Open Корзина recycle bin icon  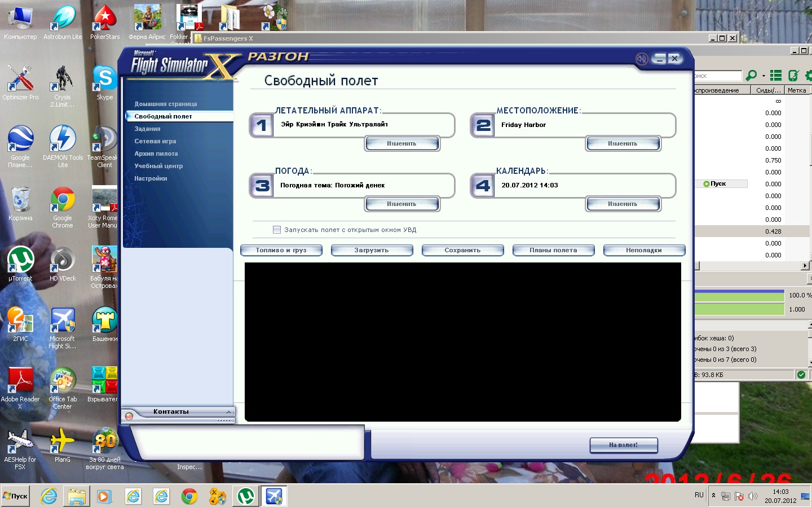click(x=20, y=204)
